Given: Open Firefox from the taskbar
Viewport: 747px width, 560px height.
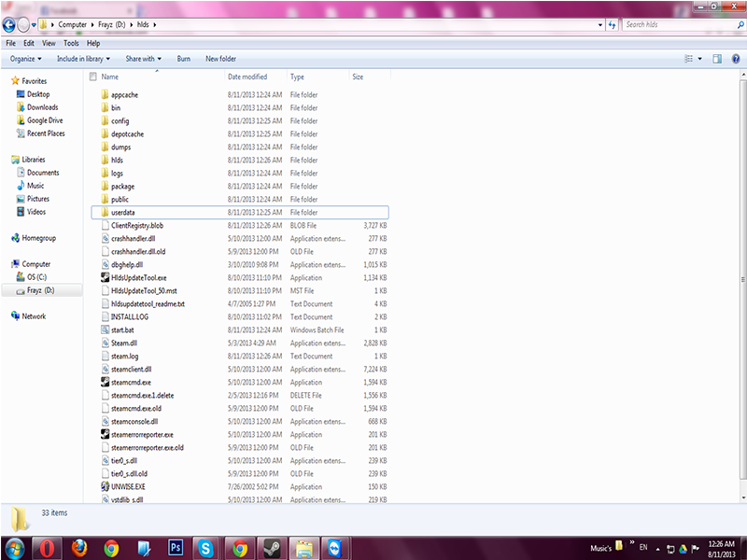Looking at the screenshot, I should (79, 549).
